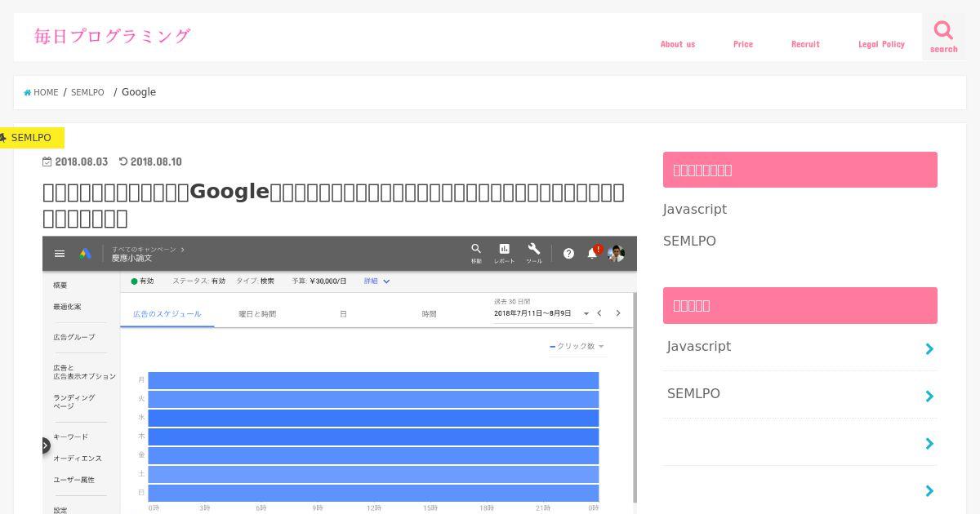The width and height of the screenshot is (980, 514).
Task: Select the 曜日と時間 tab
Action: (x=257, y=314)
